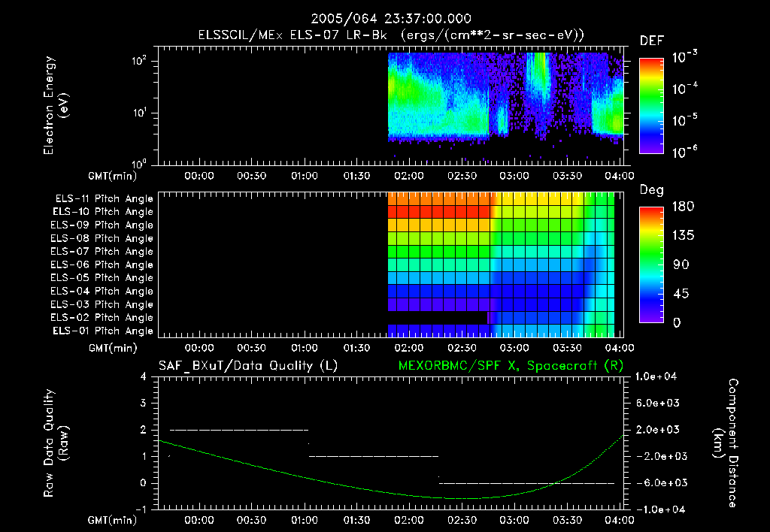This screenshot has height=532, width=770.
Task: Select the ELS-03 Pitch Angle row label
Action: click(102, 305)
